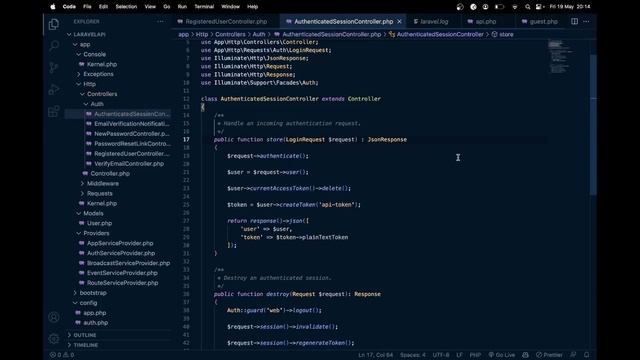Click the editor vertical scrollbar

click(x=593, y=124)
